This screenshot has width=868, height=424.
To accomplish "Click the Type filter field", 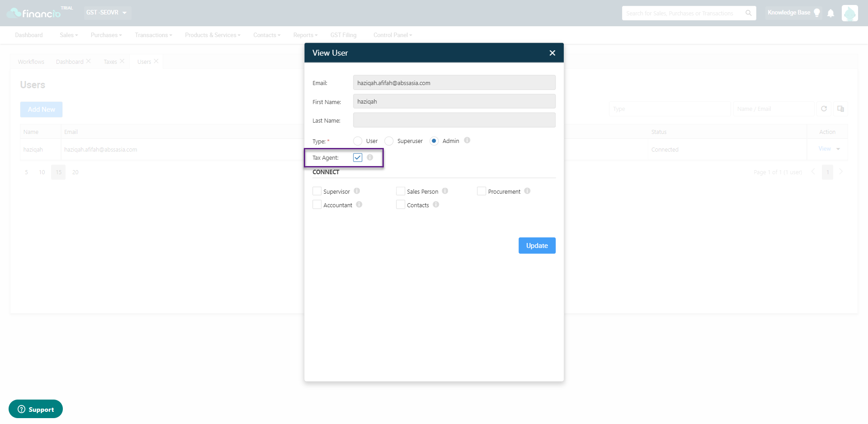I will (670, 109).
